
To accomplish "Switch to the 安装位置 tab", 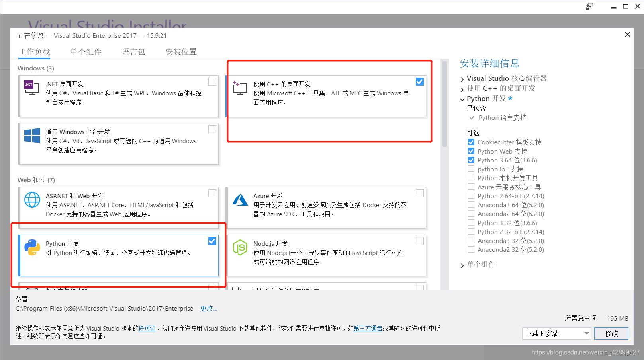I will tap(181, 52).
